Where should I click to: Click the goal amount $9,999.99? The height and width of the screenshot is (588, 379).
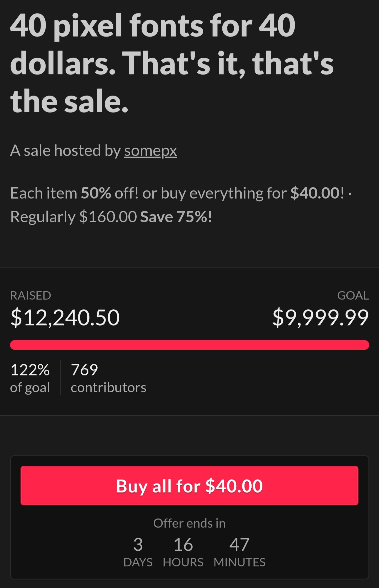tap(321, 318)
